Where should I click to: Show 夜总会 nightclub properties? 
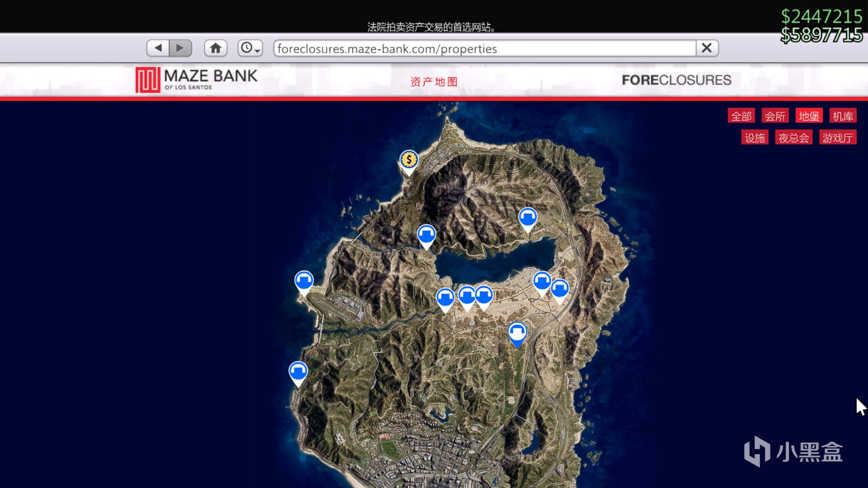(x=793, y=138)
